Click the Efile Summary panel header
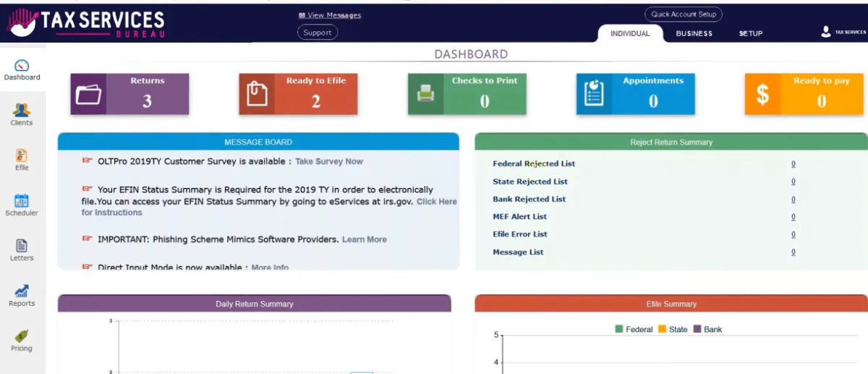Viewport: 868px width, 374px height. [671, 304]
